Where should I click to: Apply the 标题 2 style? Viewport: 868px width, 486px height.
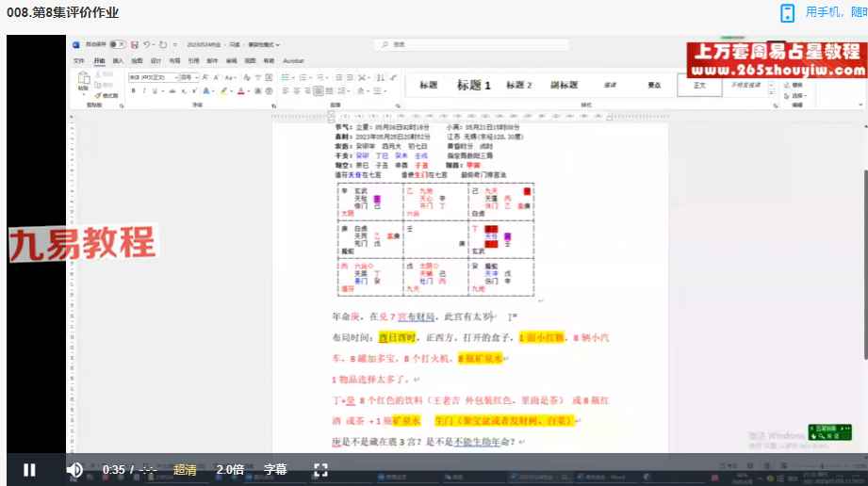[x=518, y=85]
